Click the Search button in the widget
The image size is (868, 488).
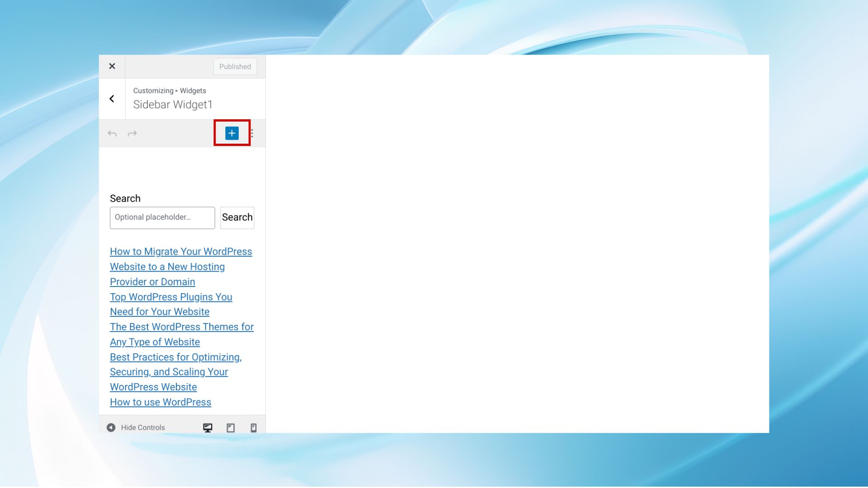237,217
